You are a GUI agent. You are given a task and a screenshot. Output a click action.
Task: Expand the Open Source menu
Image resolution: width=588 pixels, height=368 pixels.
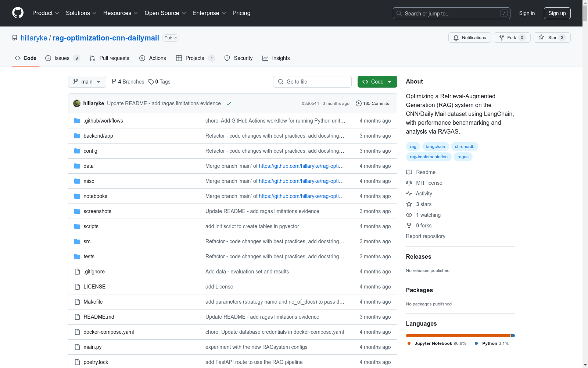coord(165,13)
